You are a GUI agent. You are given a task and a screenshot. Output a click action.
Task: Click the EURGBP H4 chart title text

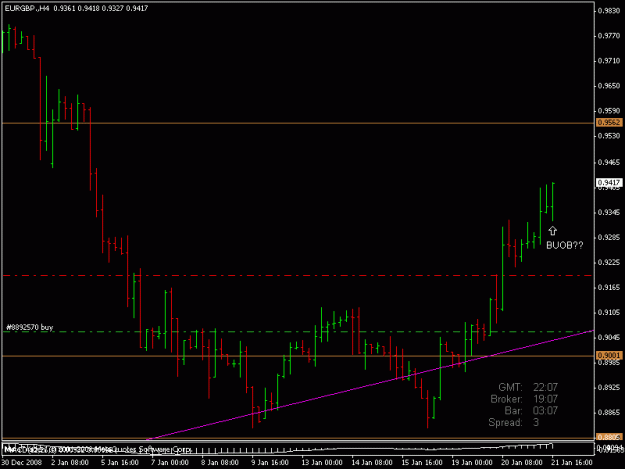(x=76, y=8)
